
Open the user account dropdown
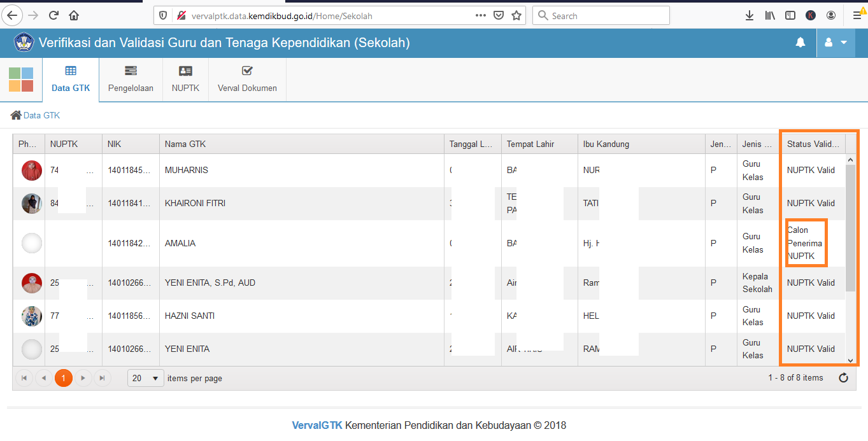tap(836, 43)
